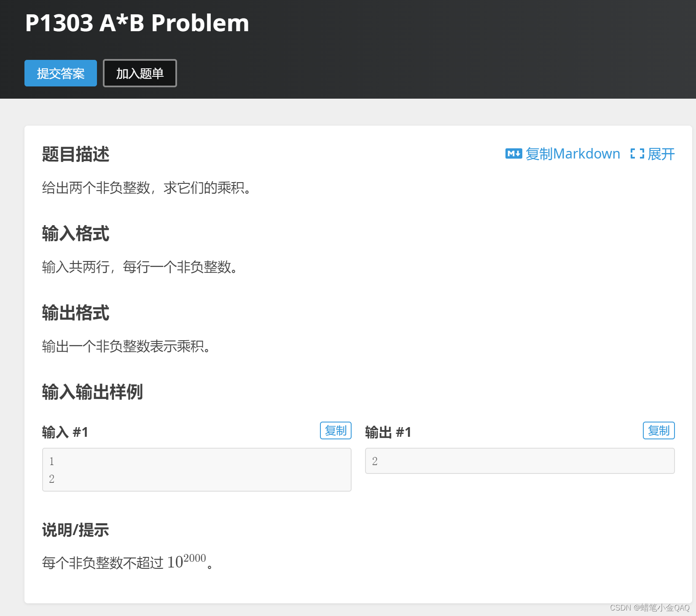Click the 输入格式 heading

click(76, 233)
